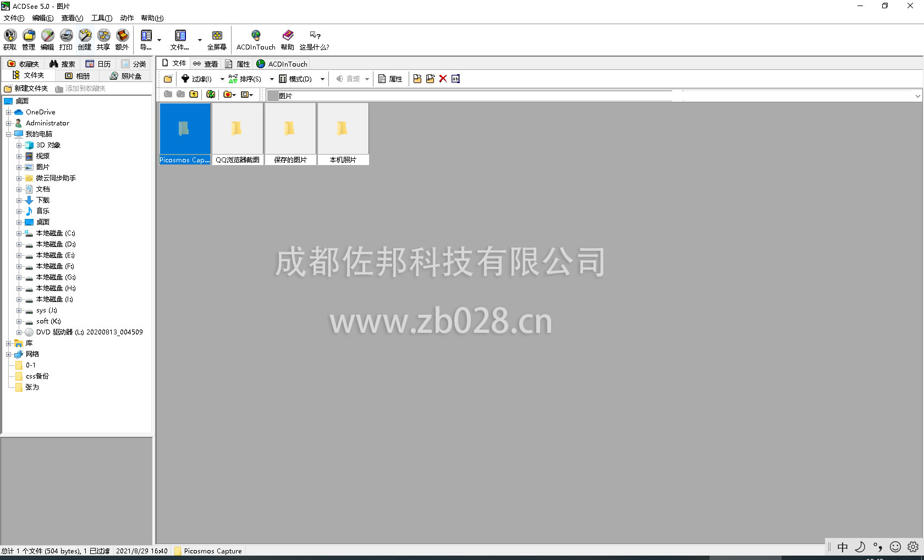Click the red delete X icon
This screenshot has height=560, width=924.
[443, 79]
